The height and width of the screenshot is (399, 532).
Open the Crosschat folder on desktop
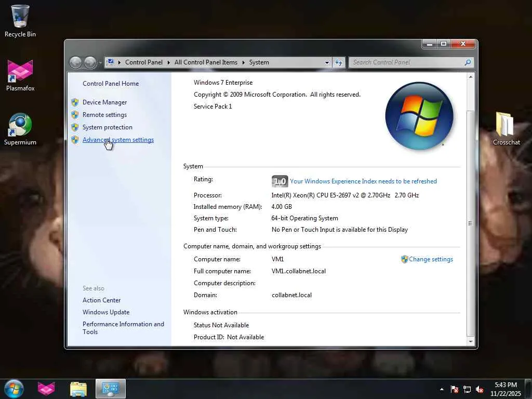(506, 129)
